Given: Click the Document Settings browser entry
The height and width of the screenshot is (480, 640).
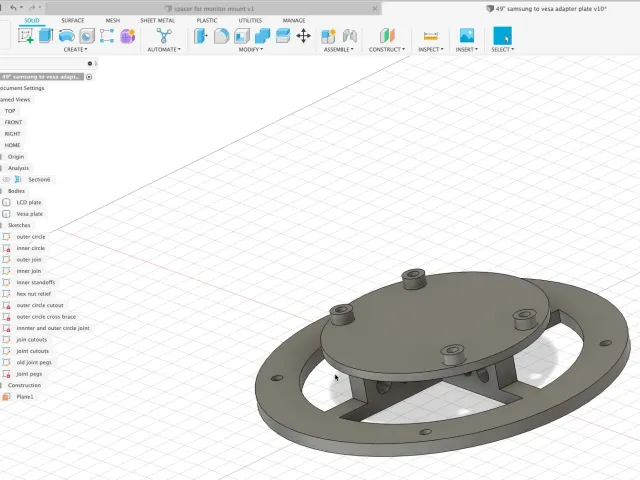Looking at the screenshot, I should (22, 88).
